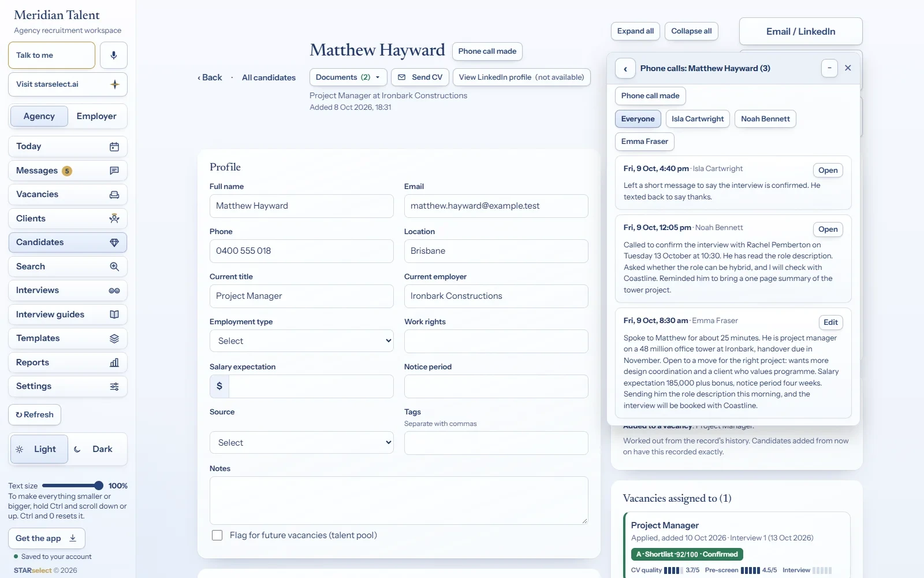Click the download icon on Get the app
The height and width of the screenshot is (578, 924).
[x=73, y=538]
